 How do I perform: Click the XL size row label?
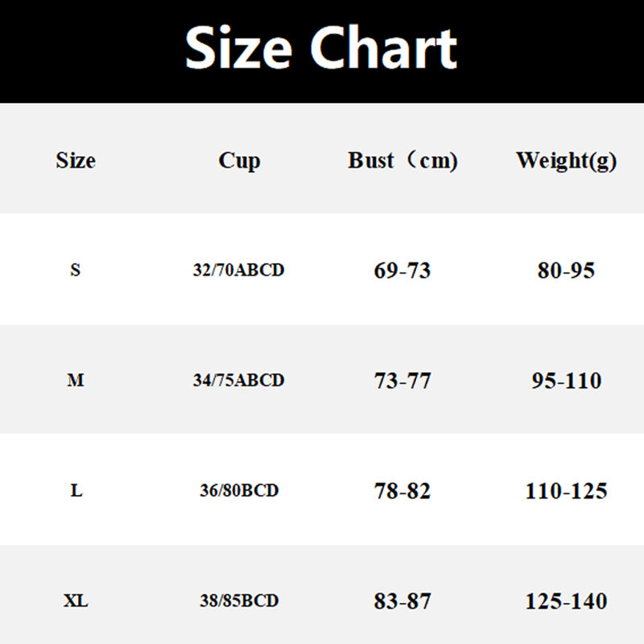76,601
